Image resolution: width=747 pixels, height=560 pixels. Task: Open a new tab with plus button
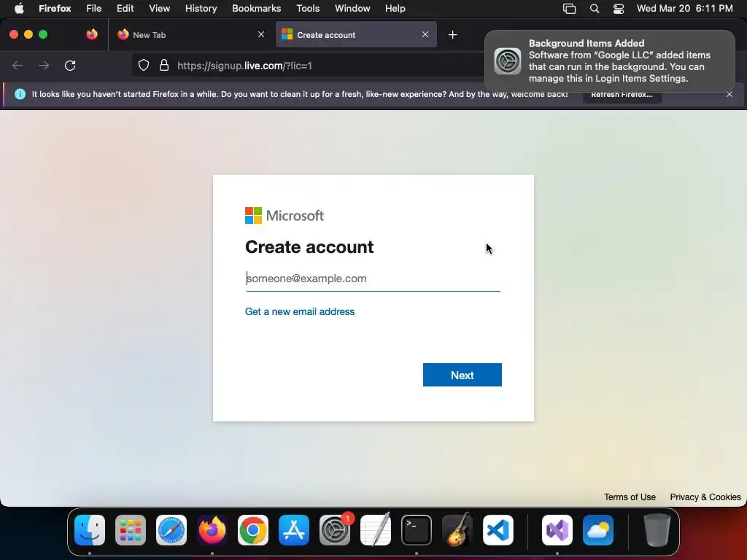point(452,35)
